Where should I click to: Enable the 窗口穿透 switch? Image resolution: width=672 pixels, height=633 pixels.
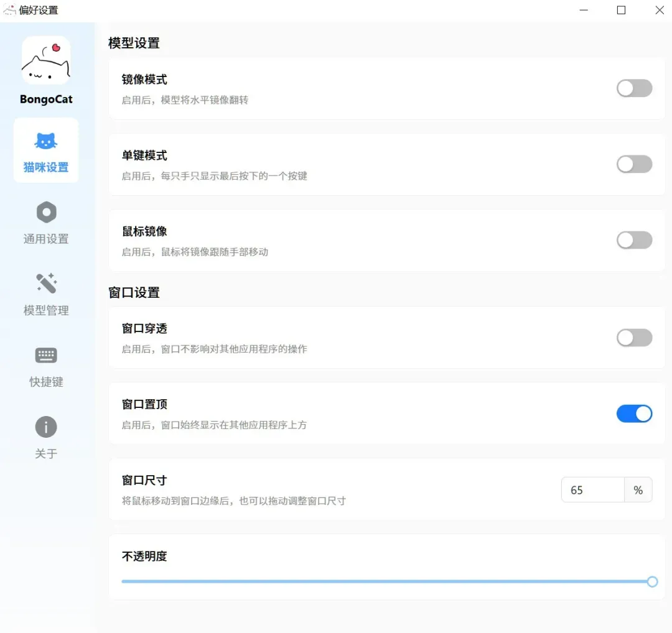[x=634, y=338]
